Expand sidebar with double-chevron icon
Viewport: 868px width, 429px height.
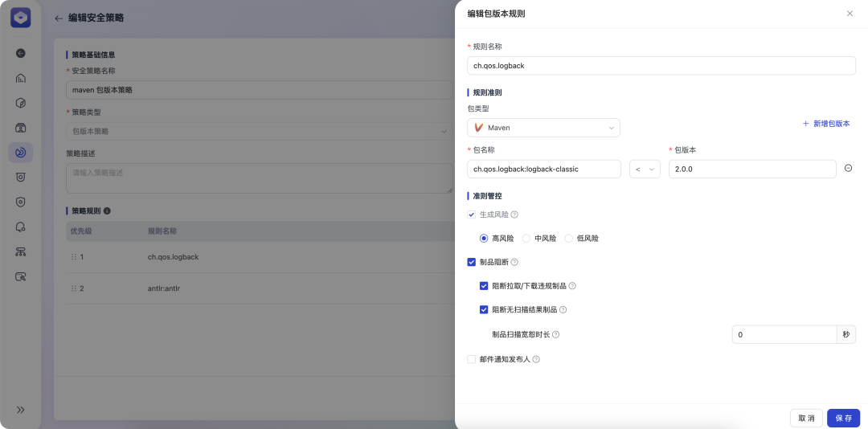(21, 410)
